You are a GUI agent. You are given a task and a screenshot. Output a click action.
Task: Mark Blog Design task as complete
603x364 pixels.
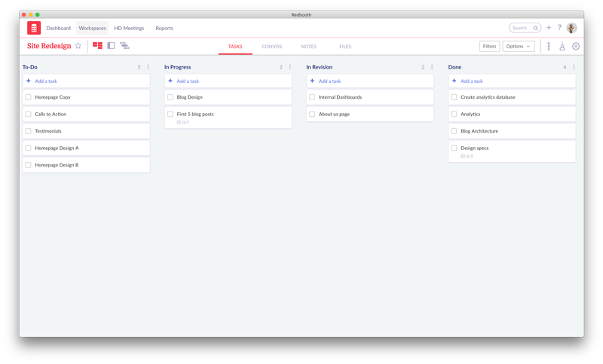pos(170,97)
